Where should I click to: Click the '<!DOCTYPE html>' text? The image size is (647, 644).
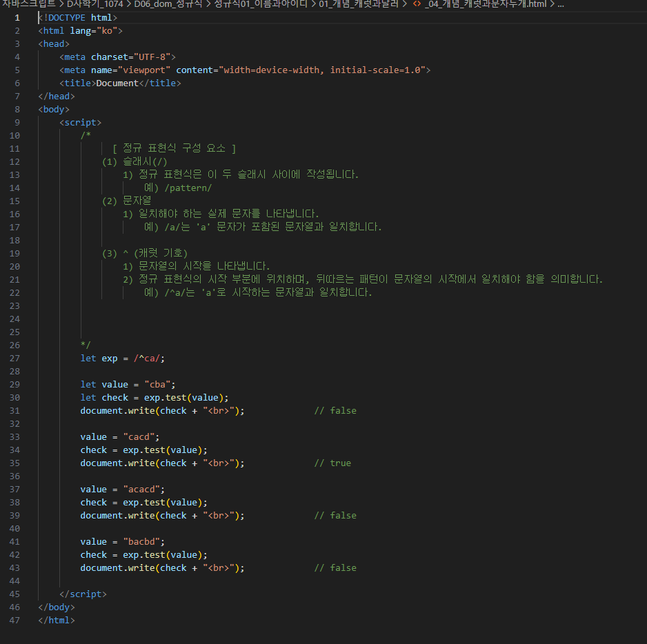(x=78, y=18)
